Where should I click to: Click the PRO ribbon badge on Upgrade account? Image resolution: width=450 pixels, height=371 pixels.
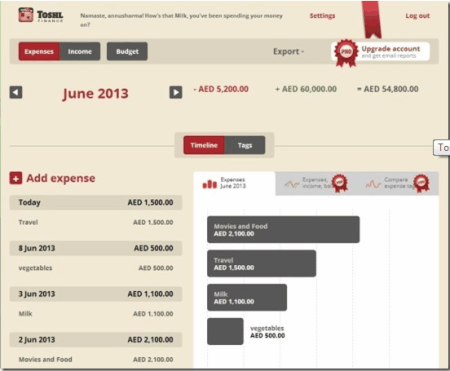coord(346,52)
